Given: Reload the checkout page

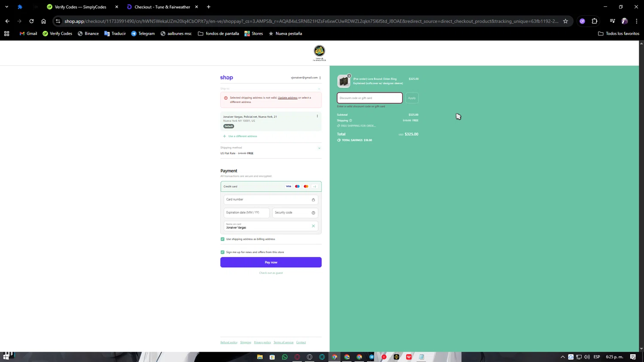Looking at the screenshot, I should [31, 21].
